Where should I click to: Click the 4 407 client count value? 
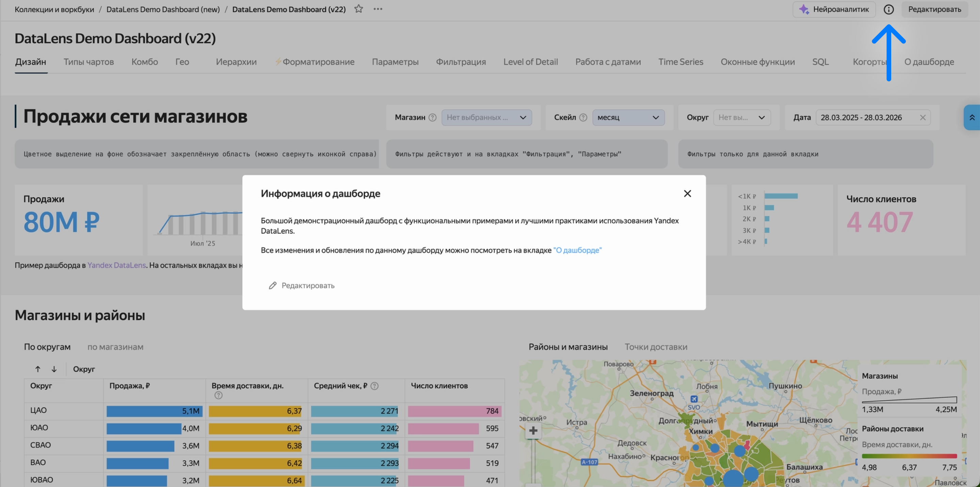879,222
